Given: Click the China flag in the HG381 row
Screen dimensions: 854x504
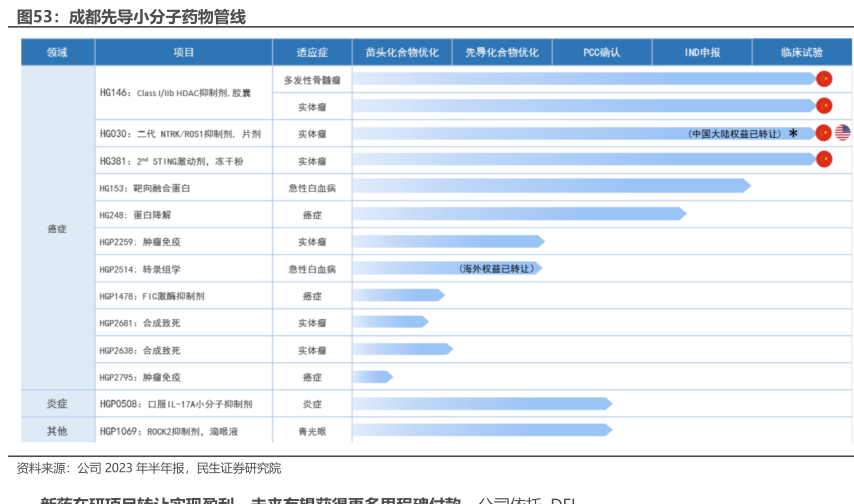Looking at the screenshot, I should click(x=824, y=159).
